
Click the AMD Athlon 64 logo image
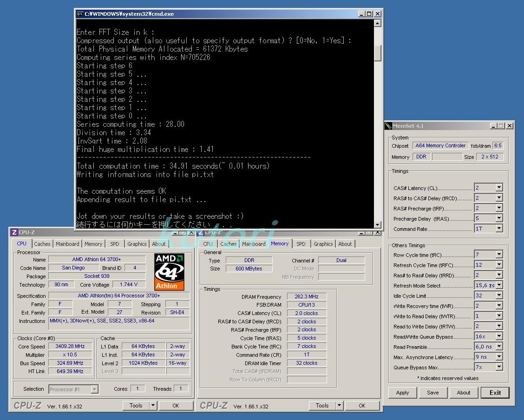pos(169,272)
